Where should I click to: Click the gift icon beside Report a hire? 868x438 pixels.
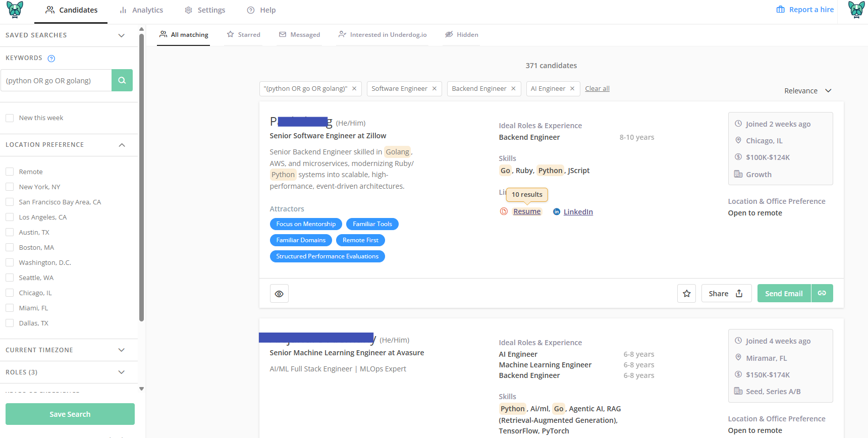click(781, 10)
